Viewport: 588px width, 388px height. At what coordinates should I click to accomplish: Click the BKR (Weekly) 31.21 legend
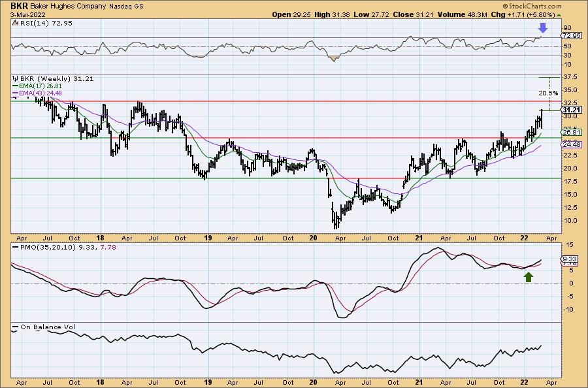(57, 79)
